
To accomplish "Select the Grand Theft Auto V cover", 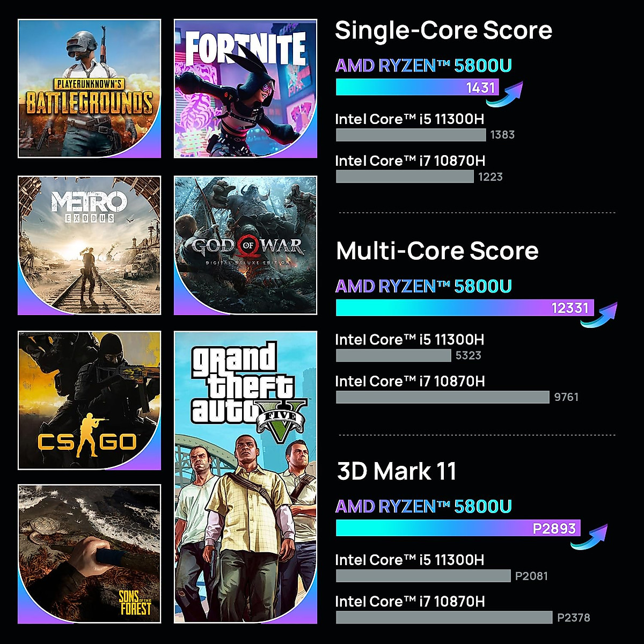I will 245,477.
